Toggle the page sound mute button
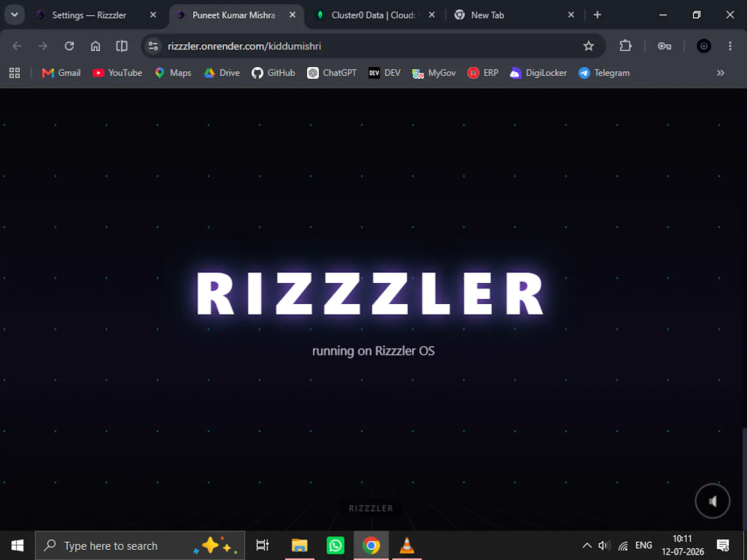 coord(712,501)
